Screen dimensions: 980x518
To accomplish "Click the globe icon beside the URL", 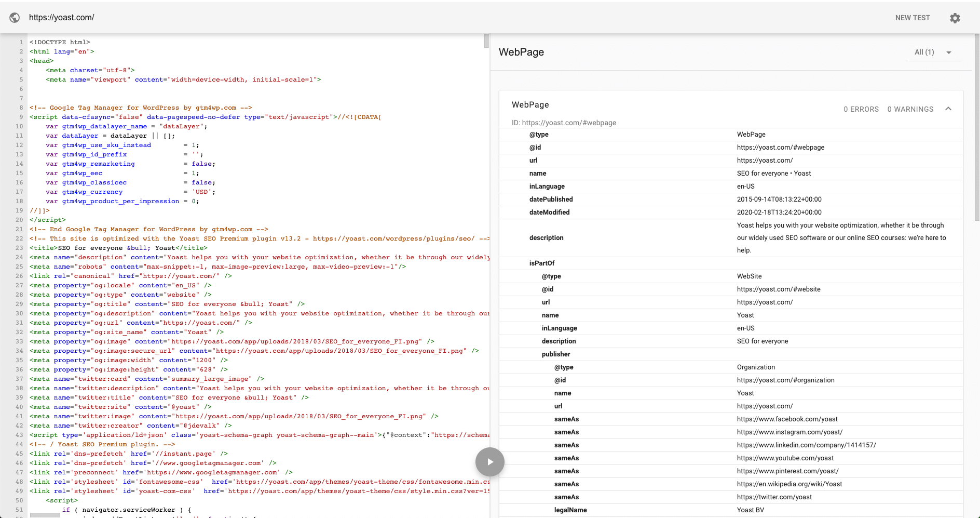I will coord(15,17).
